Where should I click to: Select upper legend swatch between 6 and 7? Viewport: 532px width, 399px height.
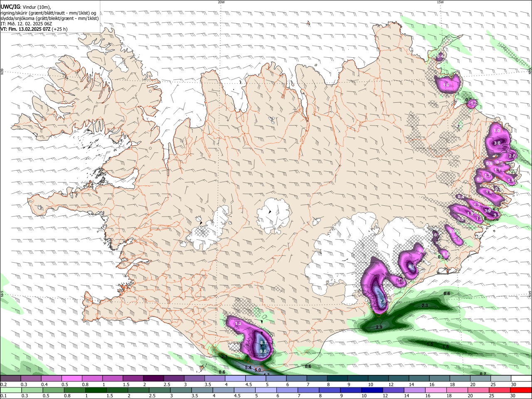coord(296,379)
